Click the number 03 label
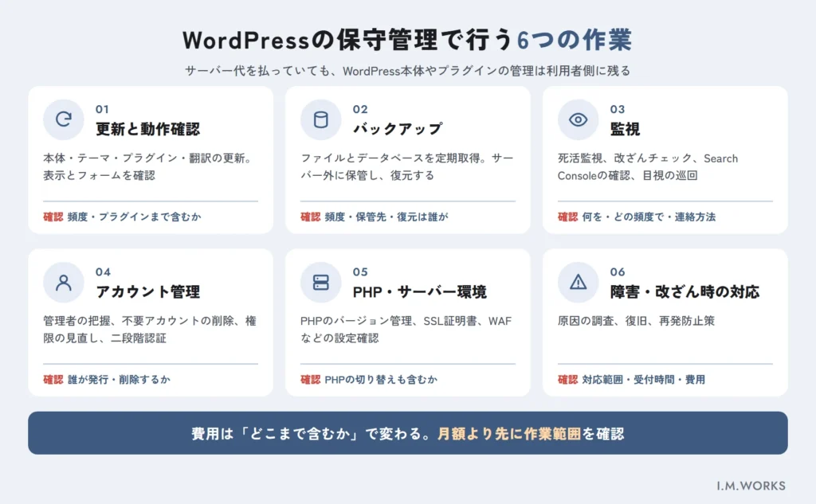 618,109
